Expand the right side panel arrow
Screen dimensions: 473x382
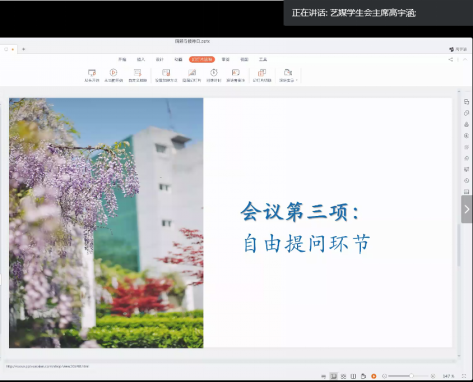tap(467, 209)
